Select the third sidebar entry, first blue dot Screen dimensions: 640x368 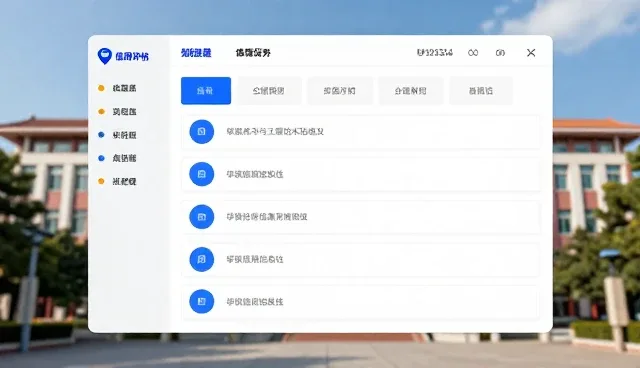118,135
